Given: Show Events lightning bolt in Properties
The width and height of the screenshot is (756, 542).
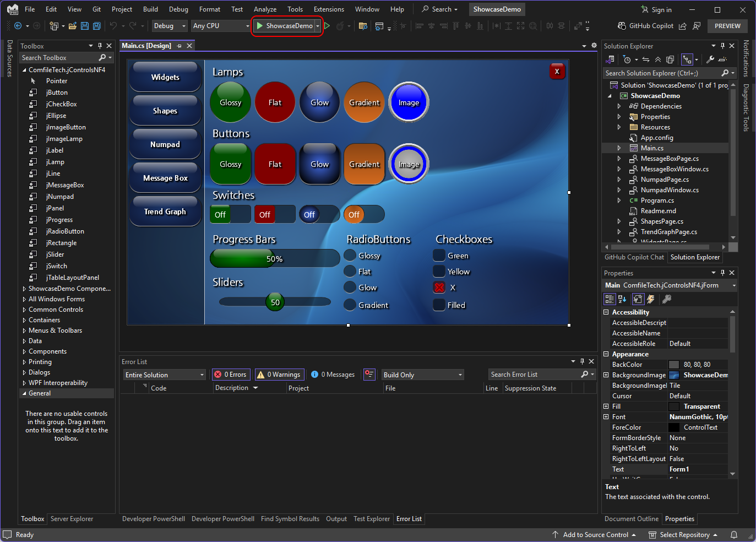Looking at the screenshot, I should 651,299.
